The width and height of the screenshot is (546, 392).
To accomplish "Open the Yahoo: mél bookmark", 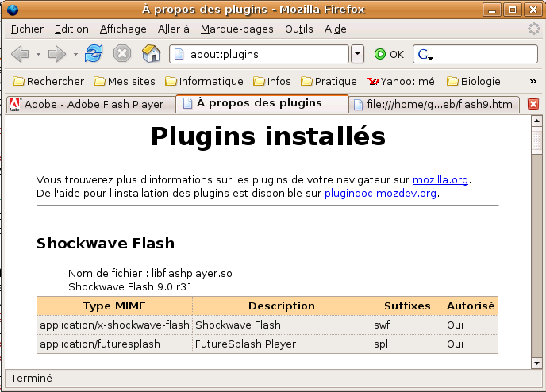I will tap(402, 81).
